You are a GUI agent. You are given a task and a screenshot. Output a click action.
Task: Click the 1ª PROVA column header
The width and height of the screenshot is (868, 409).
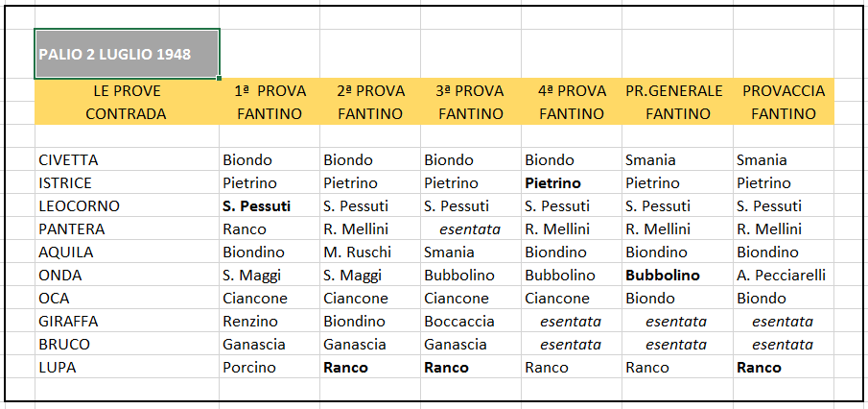point(270,91)
